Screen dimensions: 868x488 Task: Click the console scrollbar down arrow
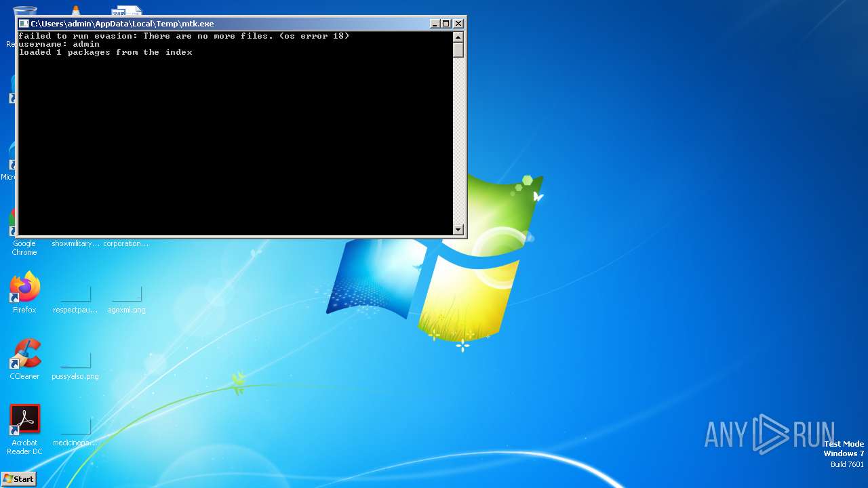click(x=458, y=229)
